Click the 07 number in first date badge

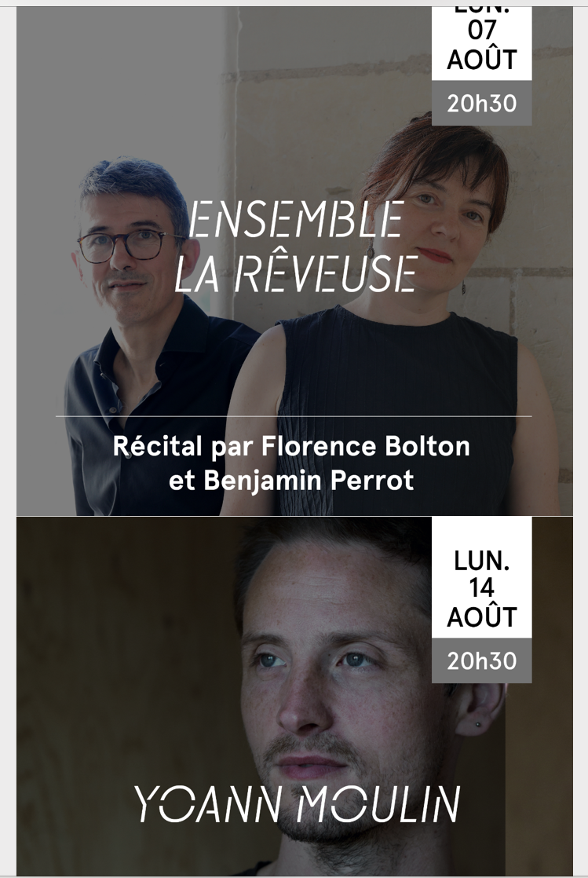[481, 31]
